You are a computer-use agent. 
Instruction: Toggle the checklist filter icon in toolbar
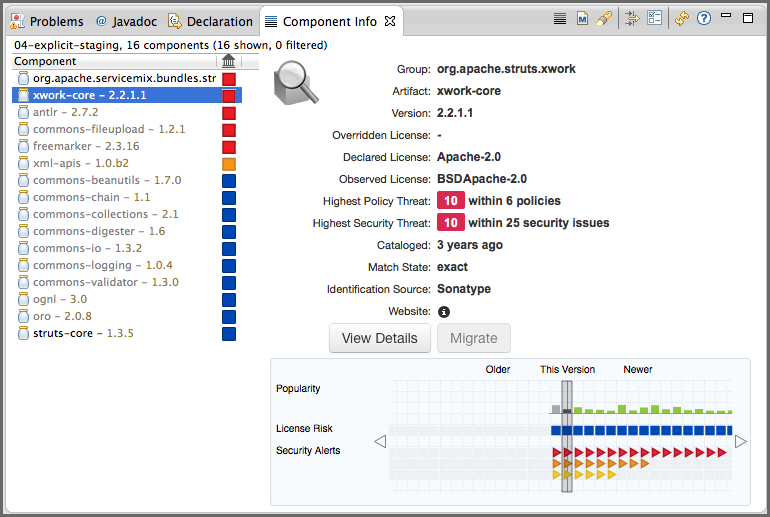coord(655,19)
